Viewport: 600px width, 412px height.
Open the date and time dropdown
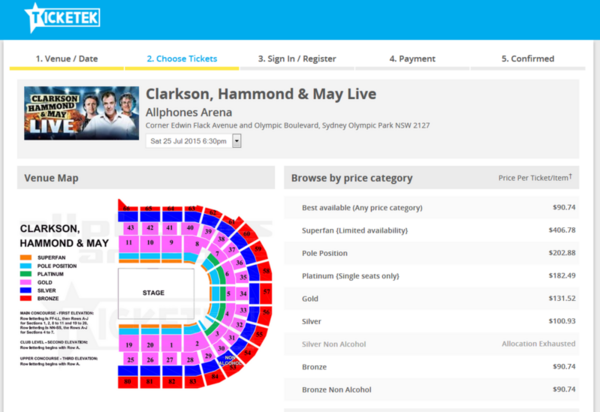tap(237, 141)
